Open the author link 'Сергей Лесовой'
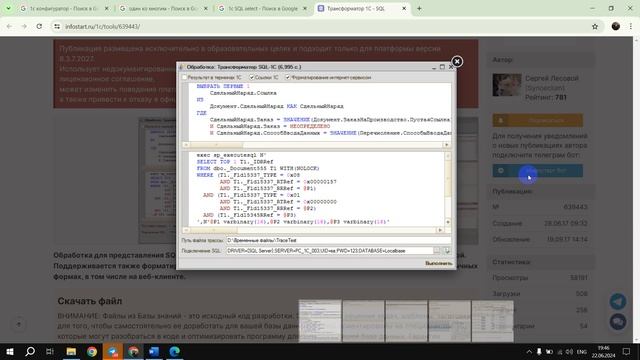The height and width of the screenshot is (360, 640). click(551, 78)
